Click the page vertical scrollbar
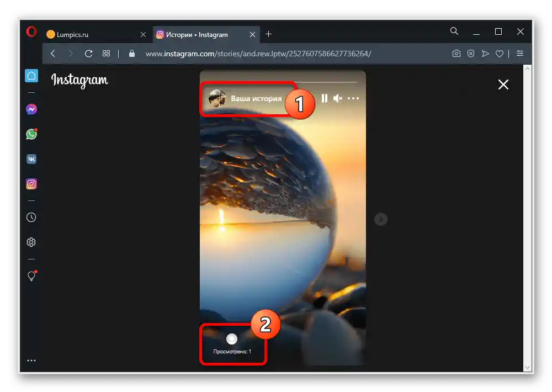This screenshot has width=552, height=392. pyautogui.click(x=527, y=219)
